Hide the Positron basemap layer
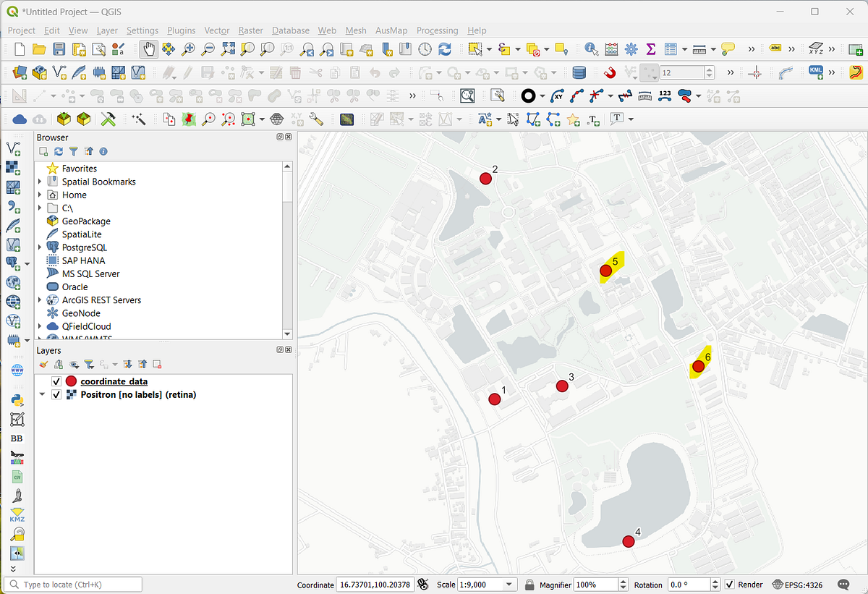Screen dimensions: 868x594 (56, 395)
